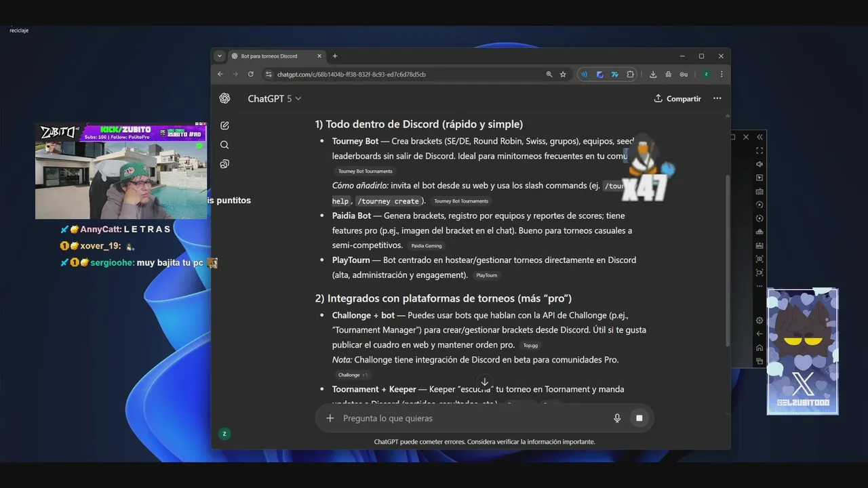
Task: Add attachment with the plus icon
Action: pyautogui.click(x=330, y=418)
